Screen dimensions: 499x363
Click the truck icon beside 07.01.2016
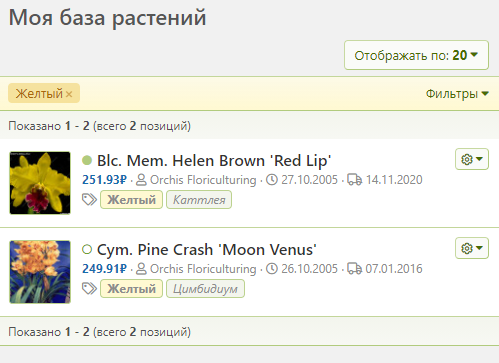354,269
